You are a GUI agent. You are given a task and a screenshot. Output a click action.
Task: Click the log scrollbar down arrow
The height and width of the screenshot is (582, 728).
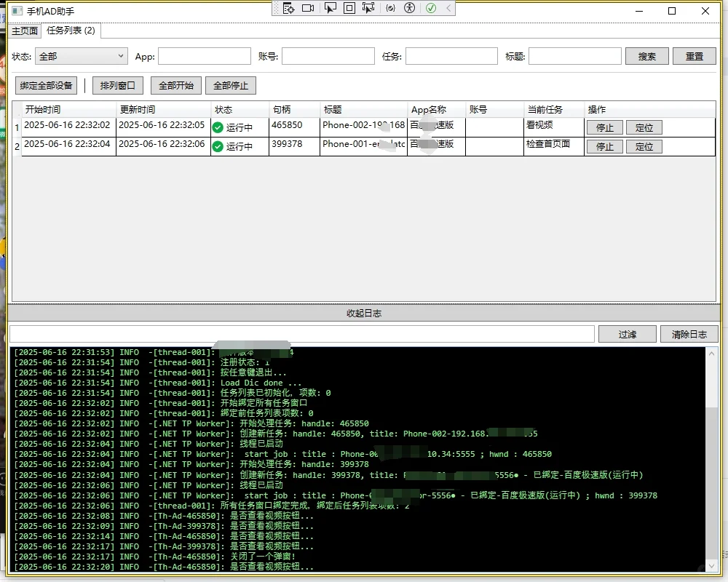(x=712, y=565)
